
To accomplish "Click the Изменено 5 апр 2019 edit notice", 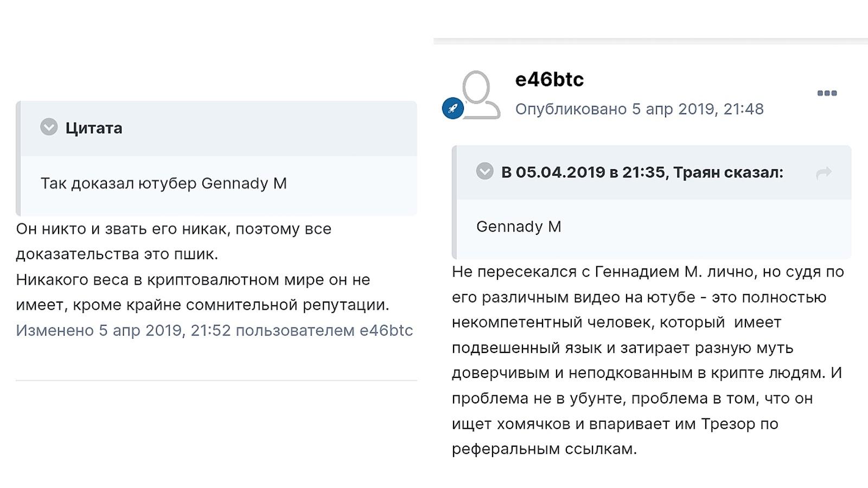I will click(214, 330).
